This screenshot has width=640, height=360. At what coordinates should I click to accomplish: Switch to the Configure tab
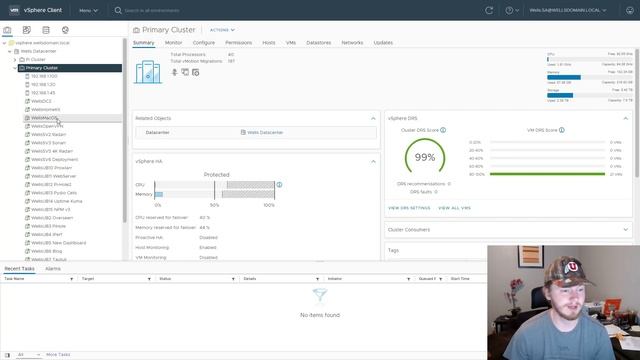coord(204,42)
